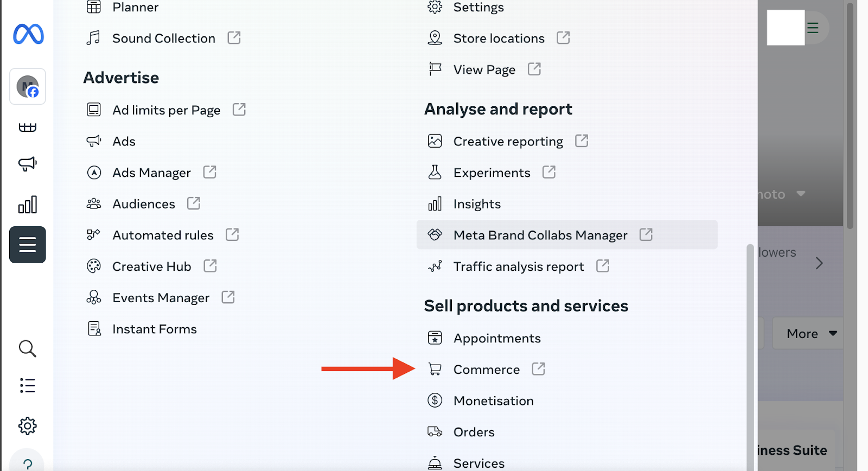Image resolution: width=868 pixels, height=471 pixels.
Task: Expand the More dropdown button
Action: pos(808,333)
